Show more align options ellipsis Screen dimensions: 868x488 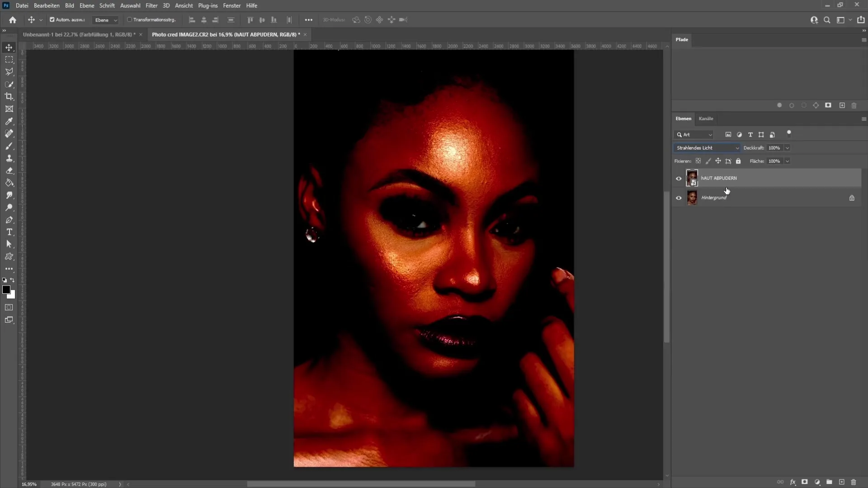(308, 20)
